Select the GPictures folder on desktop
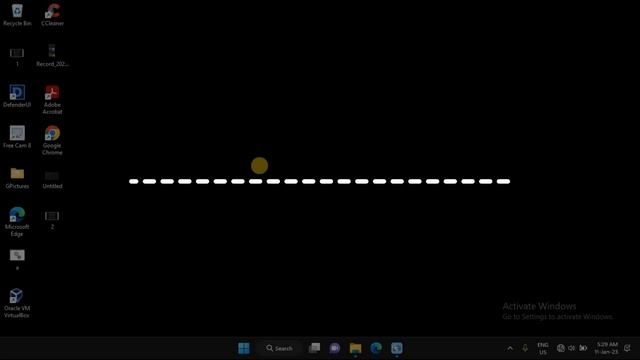640x360 pixels. pyautogui.click(x=17, y=178)
